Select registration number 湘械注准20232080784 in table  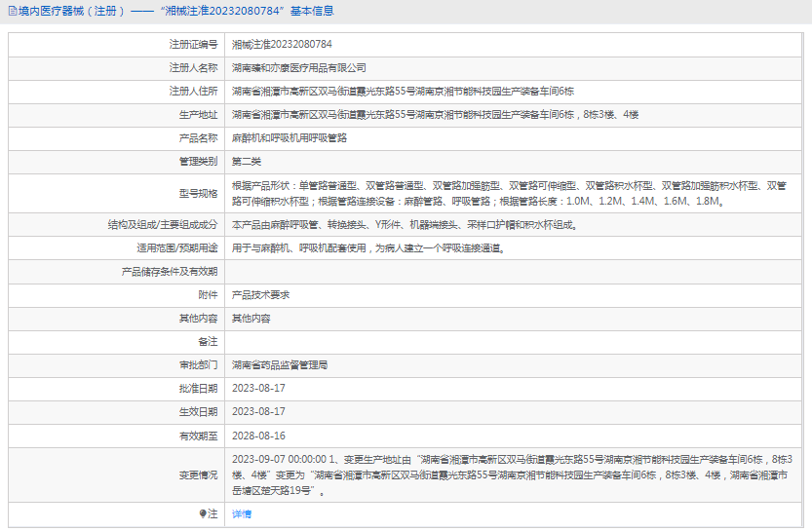click(x=282, y=45)
